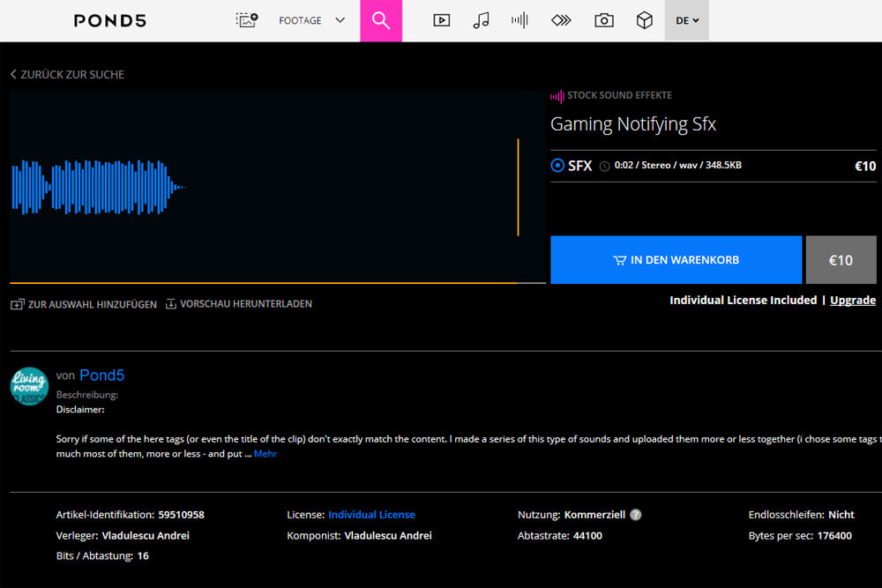Open the photos camera icon
Image resolution: width=882 pixels, height=588 pixels.
(x=603, y=20)
